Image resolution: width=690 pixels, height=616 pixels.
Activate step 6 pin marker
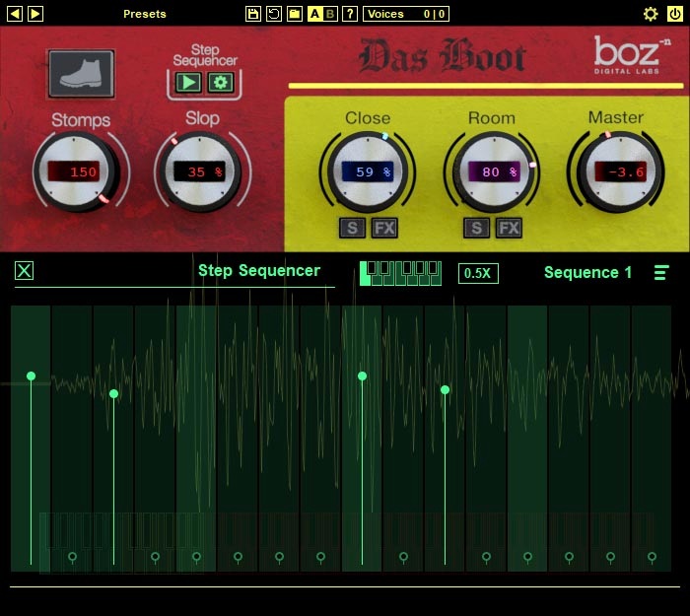pyautogui.click(x=239, y=558)
